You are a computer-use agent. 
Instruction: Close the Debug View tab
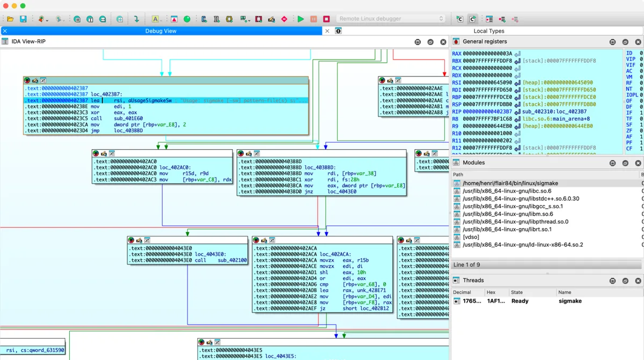(x=5, y=31)
